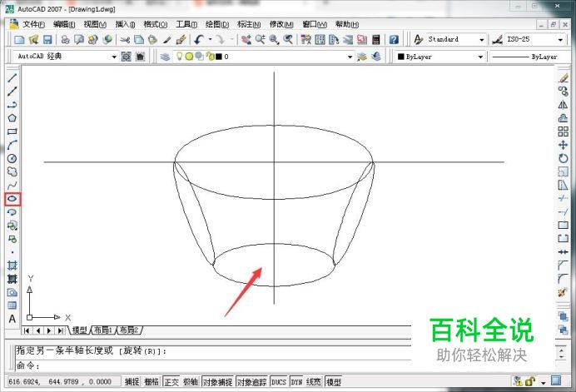
Task: Select the Revision Cloud tool
Action: (12, 172)
